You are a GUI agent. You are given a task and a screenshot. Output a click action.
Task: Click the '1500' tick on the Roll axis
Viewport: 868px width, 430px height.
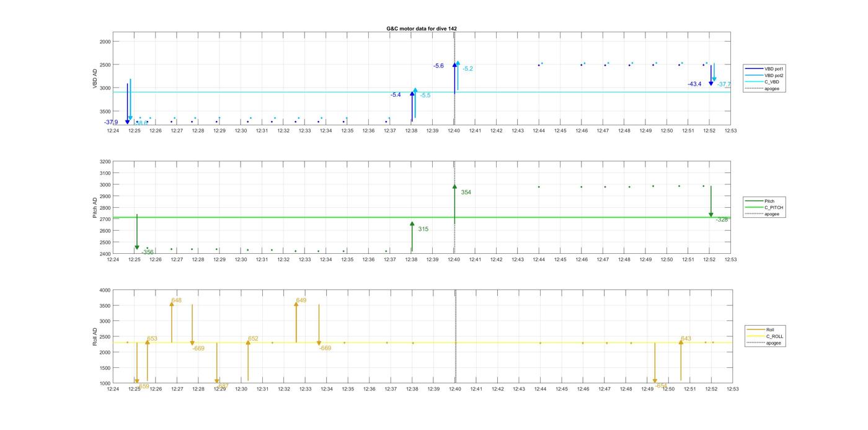point(105,368)
